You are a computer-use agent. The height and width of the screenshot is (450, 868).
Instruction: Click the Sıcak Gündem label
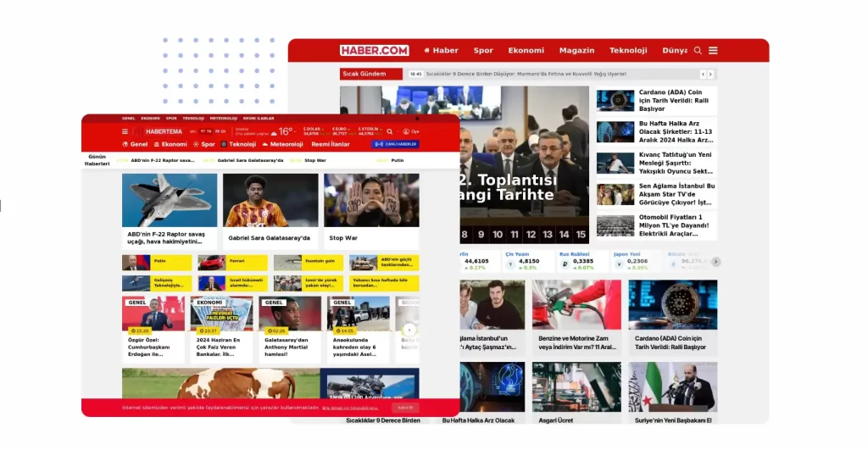pyautogui.click(x=371, y=75)
